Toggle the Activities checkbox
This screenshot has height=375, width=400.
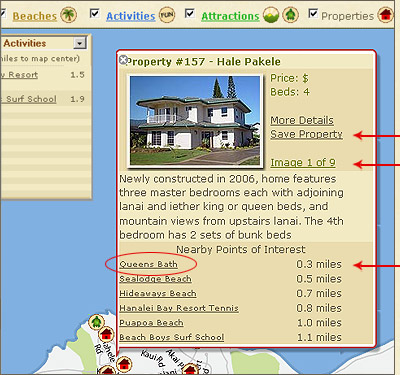click(95, 13)
